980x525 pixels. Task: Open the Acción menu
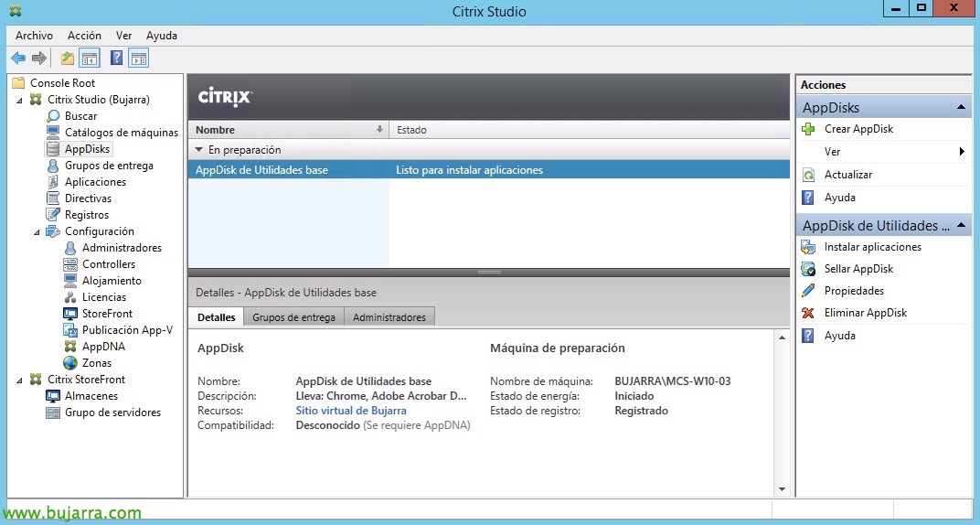(x=84, y=36)
